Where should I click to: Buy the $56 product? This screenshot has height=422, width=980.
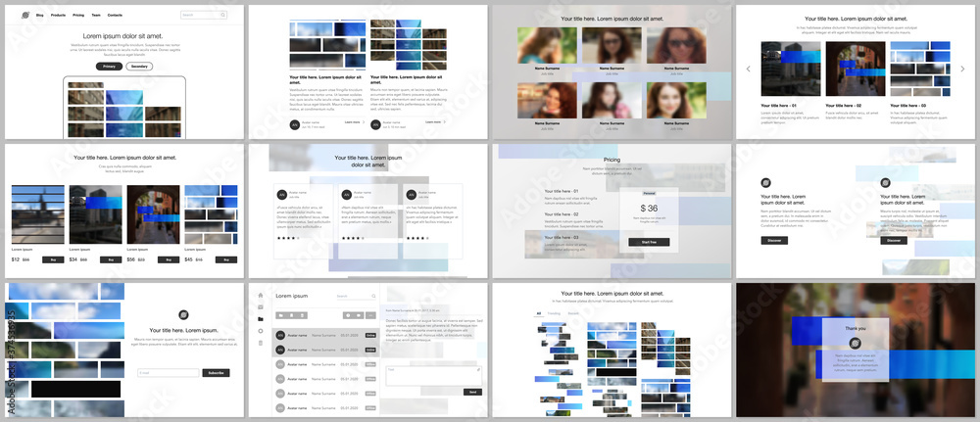(169, 259)
